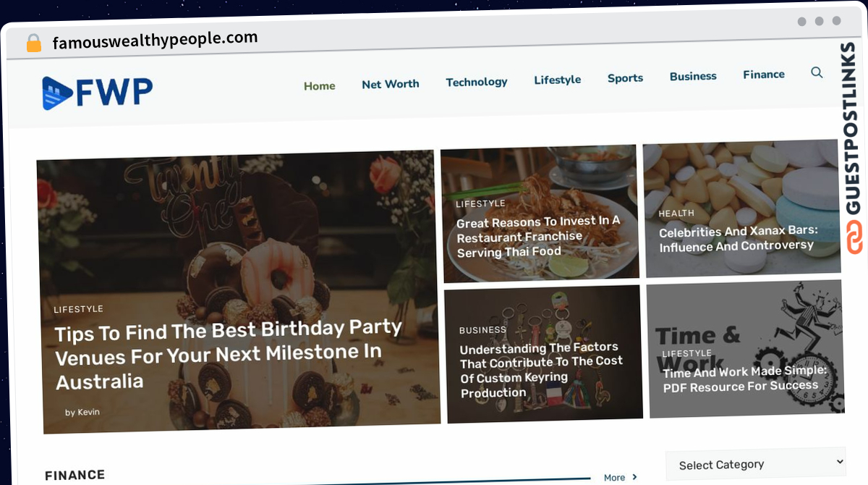The image size is (868, 485).
Task: Click the Lifestyle tag on Time & Work card
Action: coord(686,353)
